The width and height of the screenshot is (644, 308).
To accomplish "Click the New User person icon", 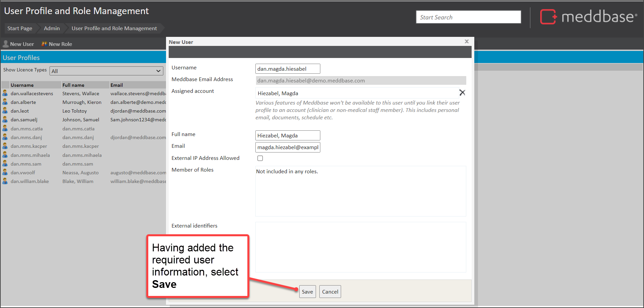I will click(x=6, y=44).
